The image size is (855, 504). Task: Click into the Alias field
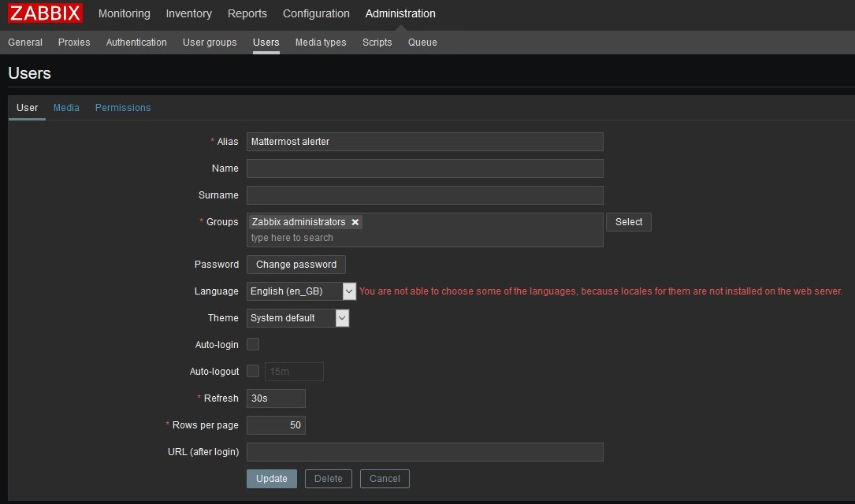pos(424,142)
